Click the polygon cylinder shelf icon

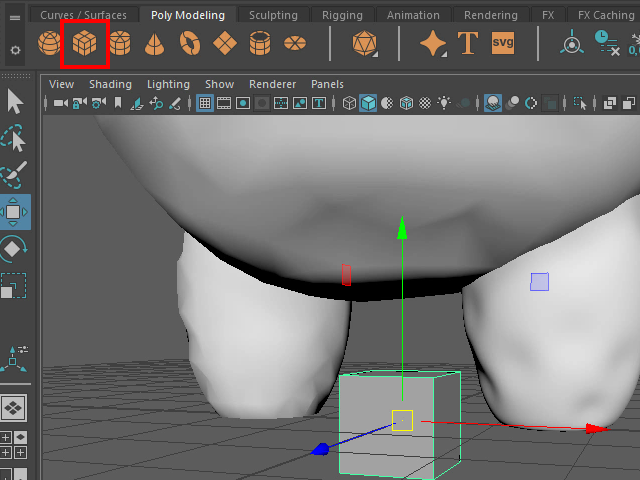[120, 44]
